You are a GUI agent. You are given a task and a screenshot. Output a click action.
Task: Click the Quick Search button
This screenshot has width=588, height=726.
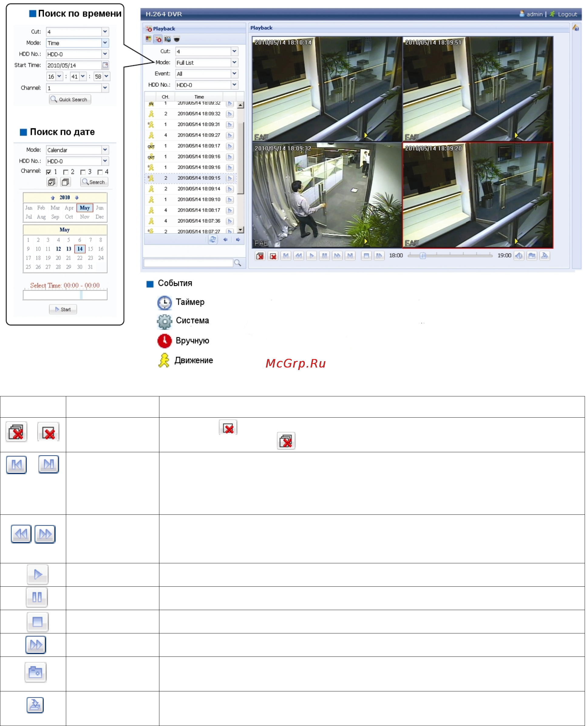(x=70, y=100)
